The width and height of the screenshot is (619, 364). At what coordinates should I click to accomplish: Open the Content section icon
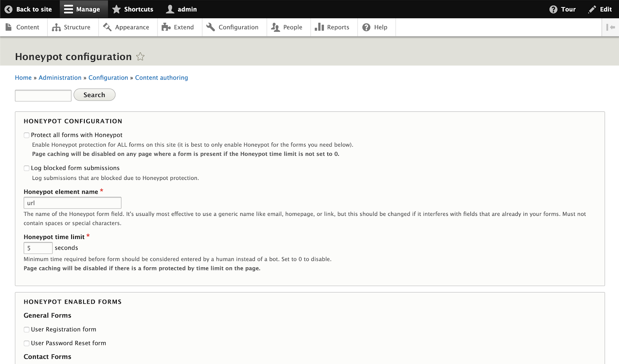(x=9, y=27)
